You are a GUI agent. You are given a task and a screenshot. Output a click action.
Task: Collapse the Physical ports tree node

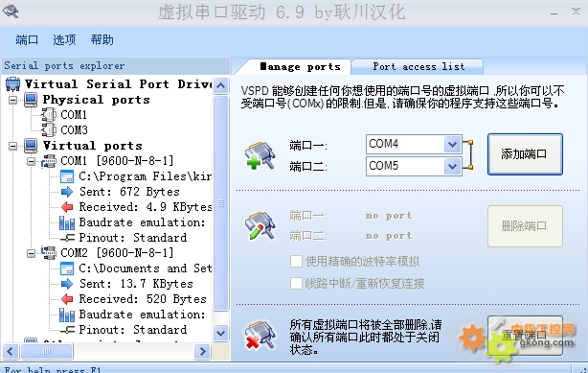click(x=12, y=100)
